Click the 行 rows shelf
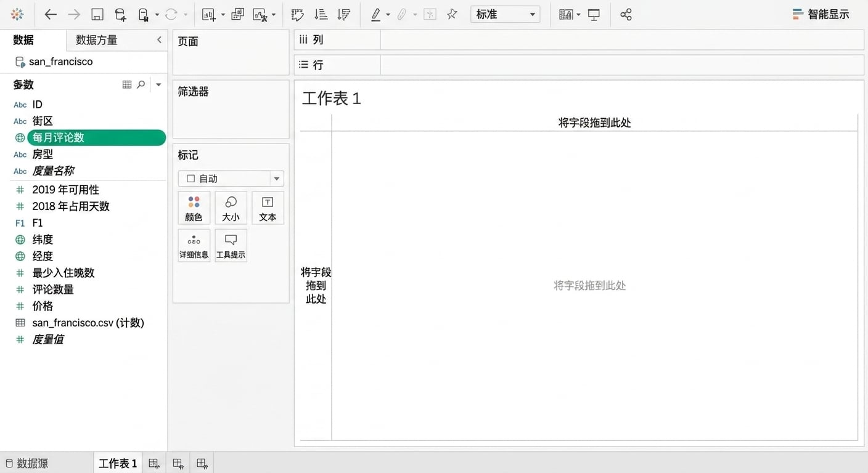The image size is (868, 473). [x=622, y=65]
